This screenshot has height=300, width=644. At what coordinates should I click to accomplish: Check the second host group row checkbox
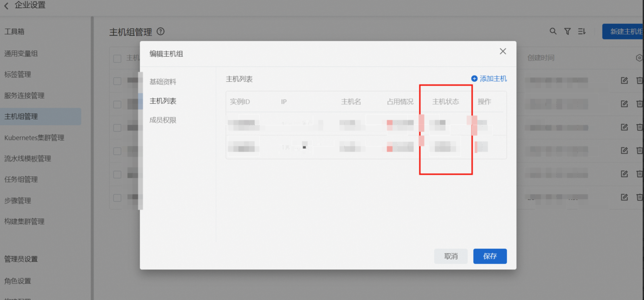pyautogui.click(x=117, y=104)
